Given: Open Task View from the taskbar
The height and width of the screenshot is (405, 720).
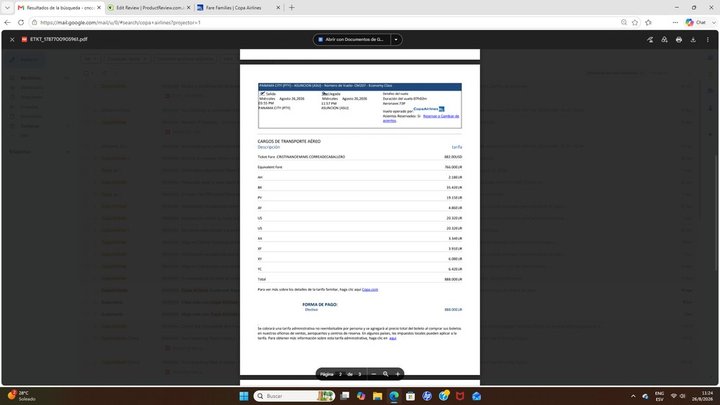Looking at the screenshot, I should (345, 396).
